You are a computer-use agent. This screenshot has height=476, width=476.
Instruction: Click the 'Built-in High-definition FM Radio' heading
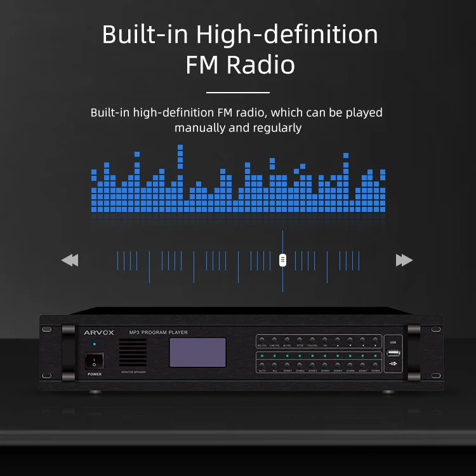240,49
